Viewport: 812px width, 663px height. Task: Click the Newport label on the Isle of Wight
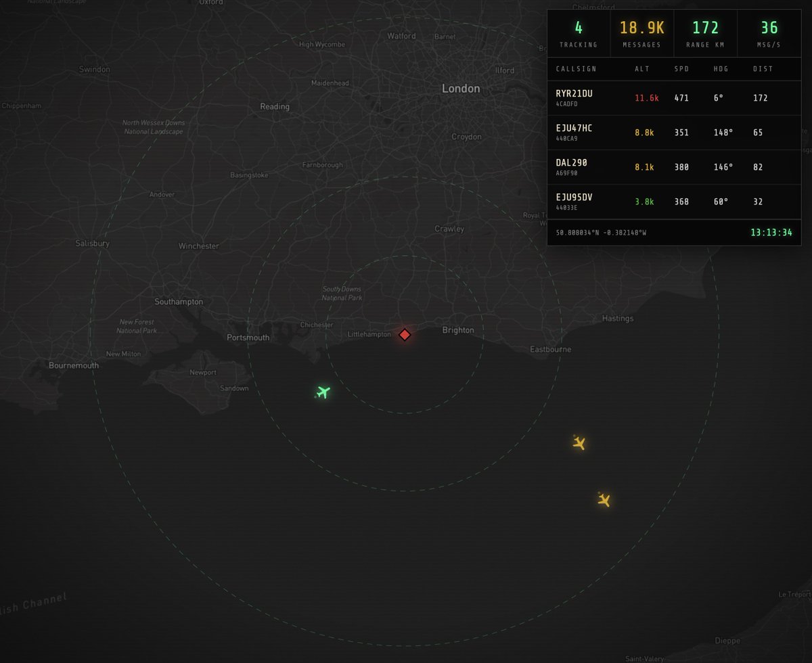(203, 373)
